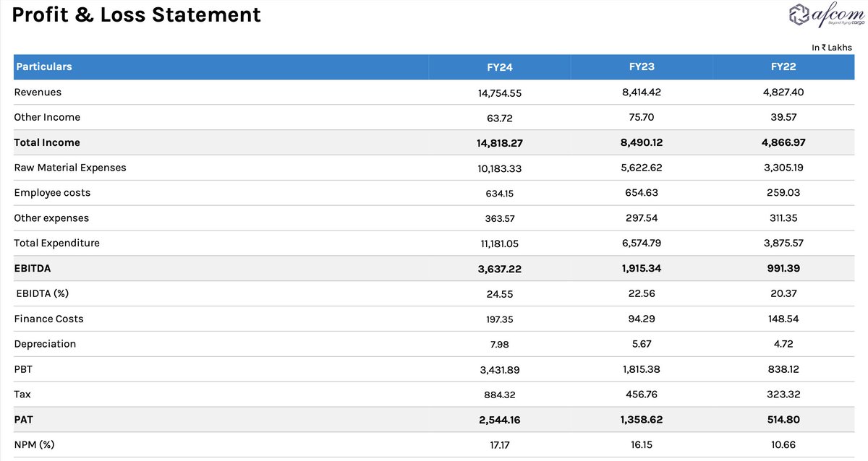The height and width of the screenshot is (461, 868).
Task: Select the NPM (%) row label
Action: (34, 444)
